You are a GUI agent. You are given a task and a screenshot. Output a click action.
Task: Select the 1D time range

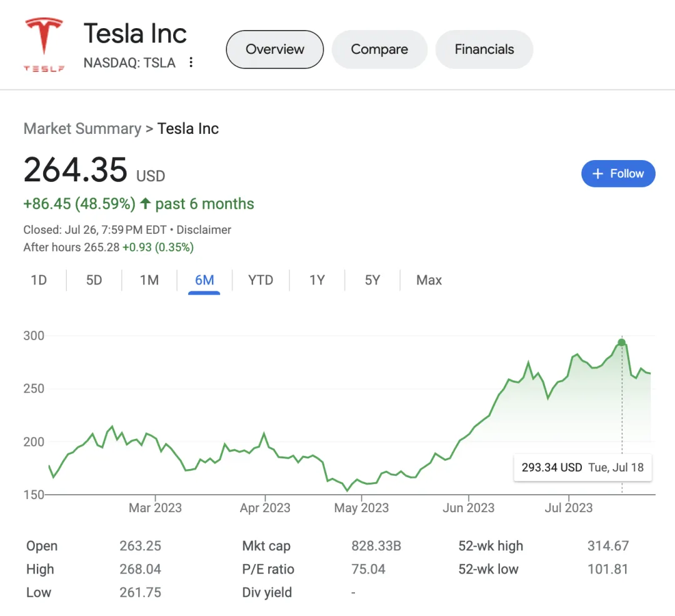tap(39, 280)
